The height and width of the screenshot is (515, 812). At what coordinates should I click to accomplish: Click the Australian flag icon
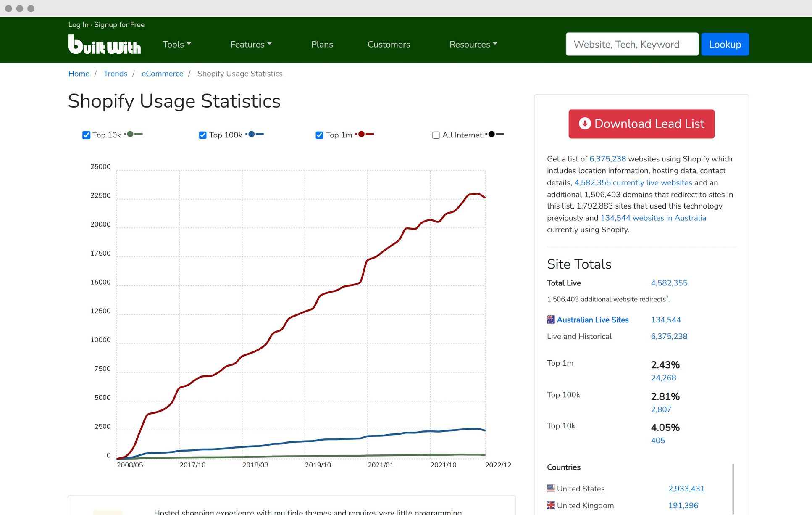(x=550, y=320)
